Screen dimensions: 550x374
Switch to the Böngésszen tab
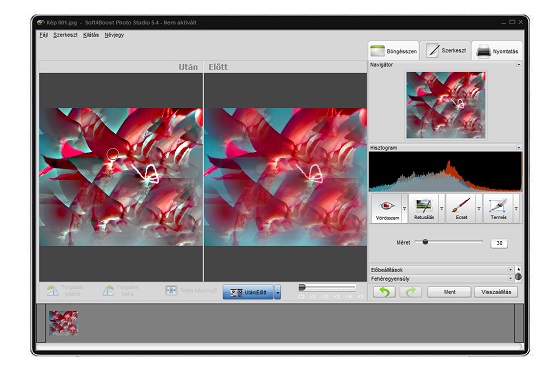pyautogui.click(x=394, y=51)
